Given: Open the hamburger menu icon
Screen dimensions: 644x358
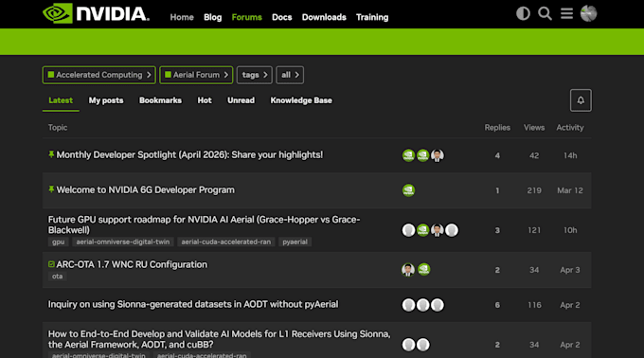Looking at the screenshot, I should coord(566,13).
